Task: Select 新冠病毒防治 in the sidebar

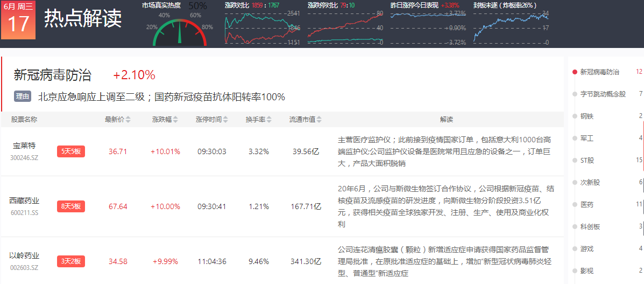Action: click(x=599, y=72)
